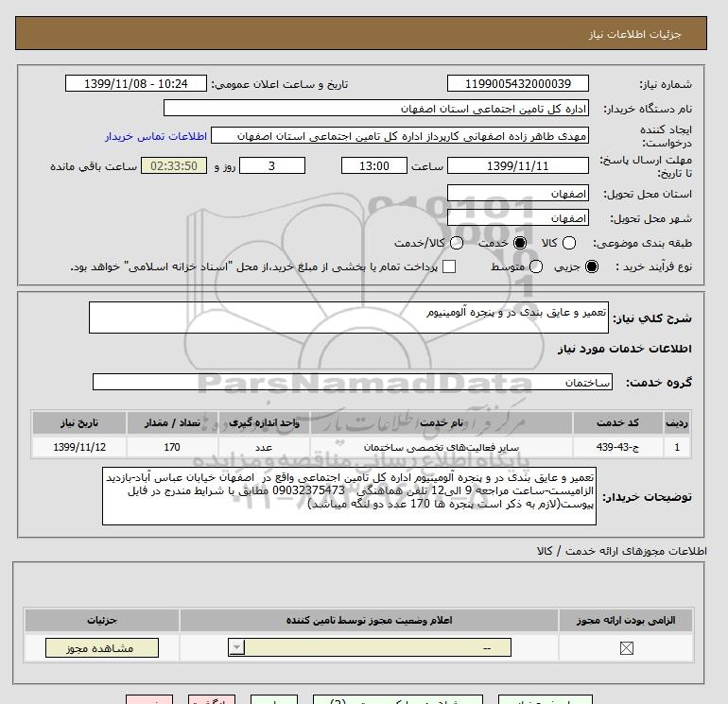Viewport: 728px width, 704px height.
Task: Select the کالا radio button
Action: tap(569, 243)
